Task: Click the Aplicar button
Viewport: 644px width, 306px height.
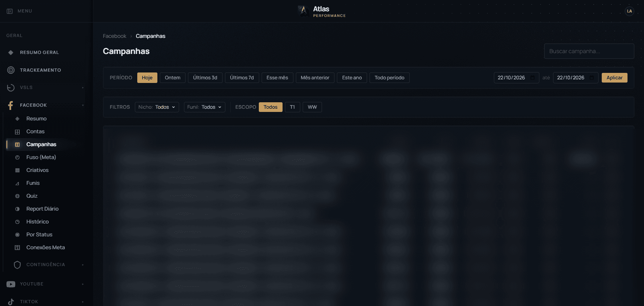Action: pyautogui.click(x=615, y=78)
